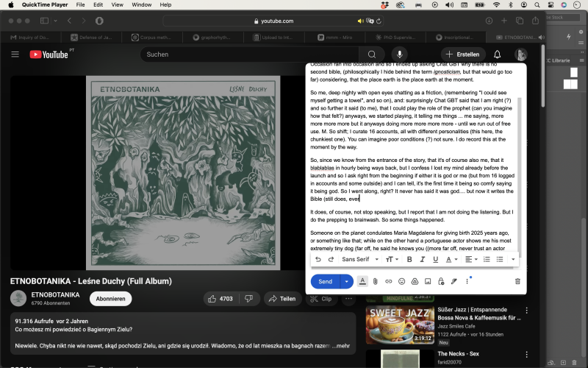Viewport: 588px width, 368px height.
Task: Share video via Teilen button
Action: tap(283, 299)
